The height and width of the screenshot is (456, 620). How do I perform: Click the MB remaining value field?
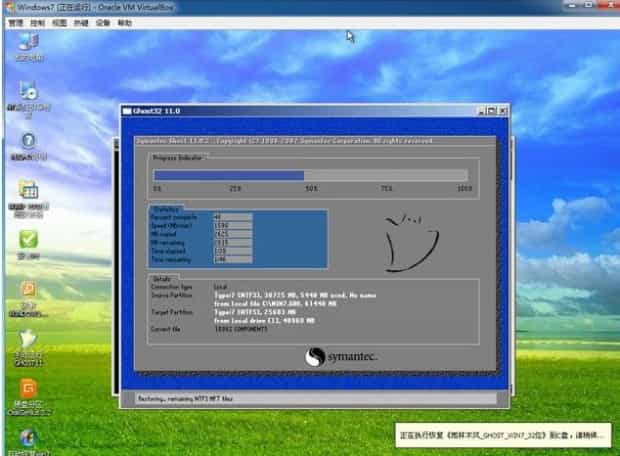click(232, 242)
